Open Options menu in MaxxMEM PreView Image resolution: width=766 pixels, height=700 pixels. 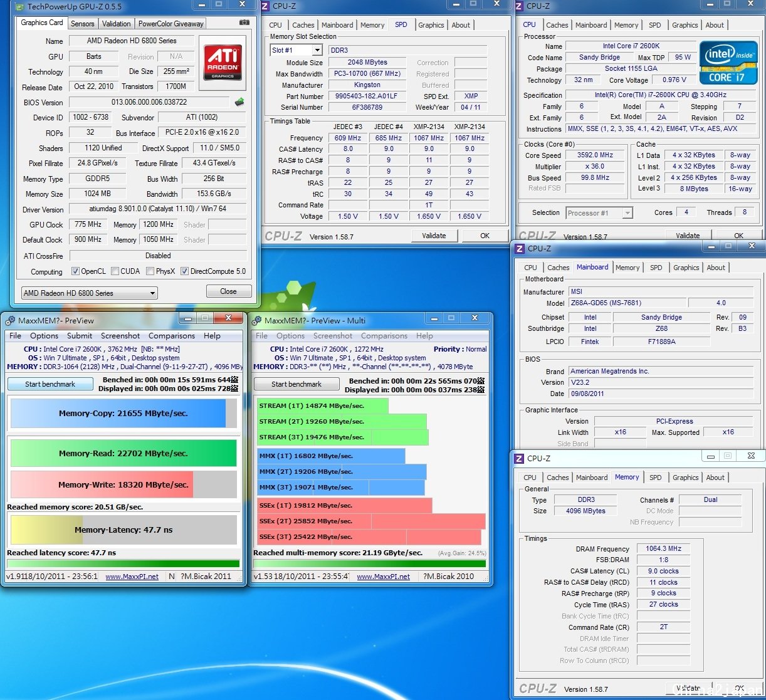click(x=44, y=336)
